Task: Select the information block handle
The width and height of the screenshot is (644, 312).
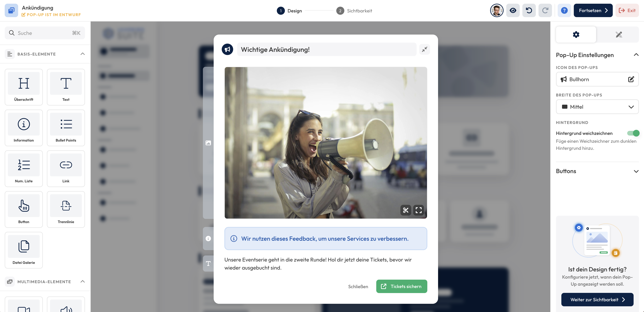Action: point(208,239)
